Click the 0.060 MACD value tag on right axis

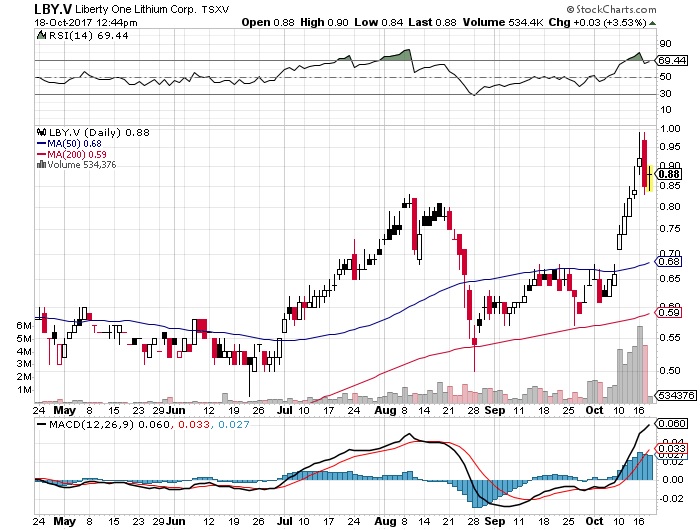pyautogui.click(x=671, y=423)
